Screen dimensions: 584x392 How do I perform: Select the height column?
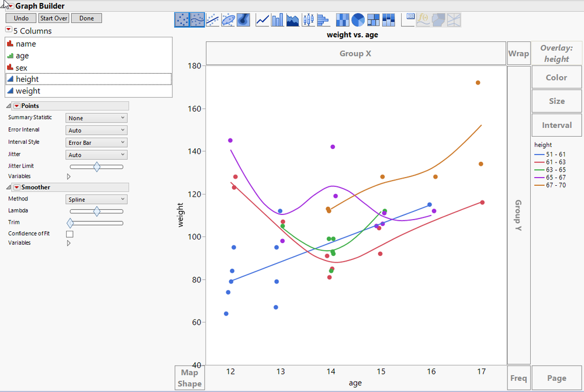tap(89, 79)
